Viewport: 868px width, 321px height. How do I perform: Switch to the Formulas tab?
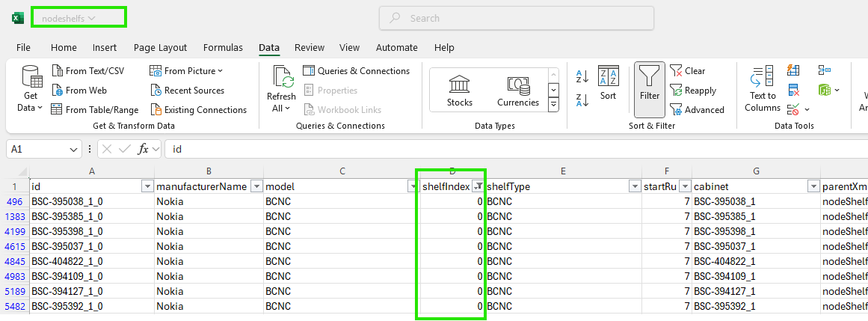[x=223, y=48]
